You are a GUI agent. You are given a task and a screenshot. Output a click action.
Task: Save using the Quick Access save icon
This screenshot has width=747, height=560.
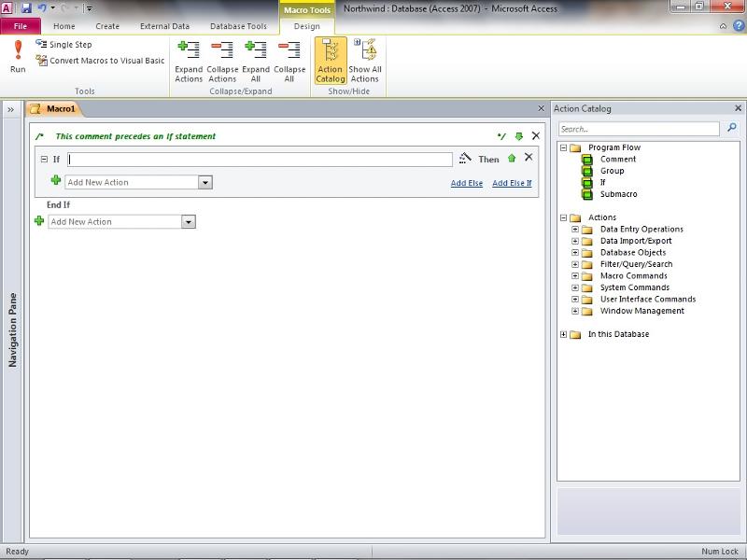[26, 8]
